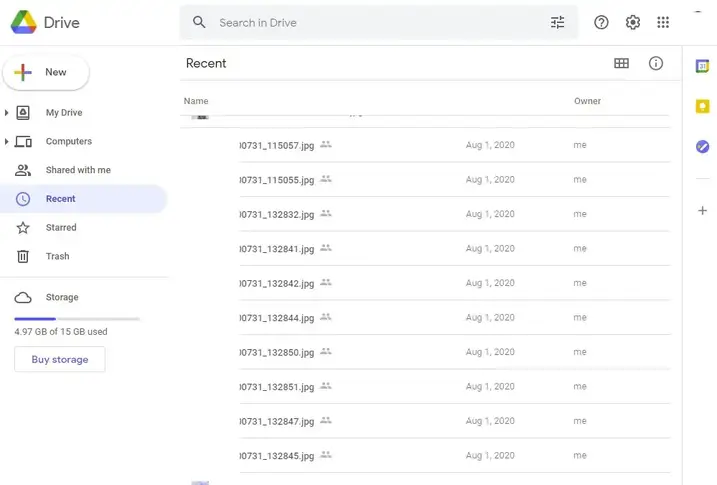Open Google Calendar side panel icon
Image resolution: width=717 pixels, height=485 pixels.
click(x=702, y=66)
